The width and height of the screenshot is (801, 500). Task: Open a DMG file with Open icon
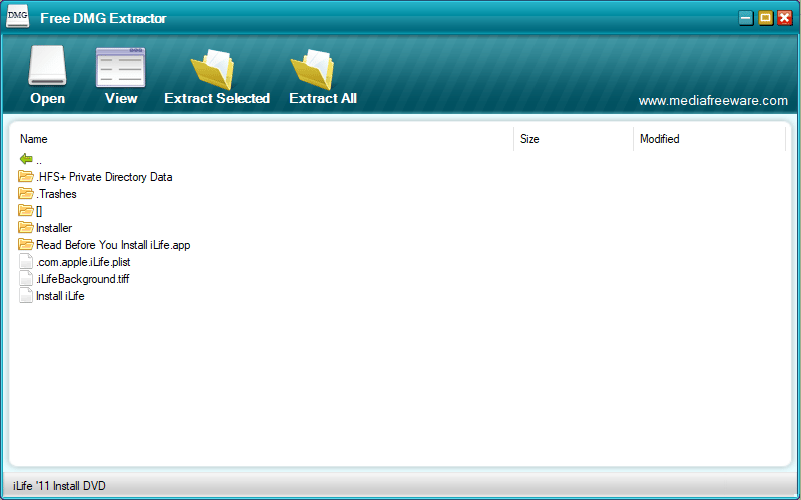pos(47,65)
